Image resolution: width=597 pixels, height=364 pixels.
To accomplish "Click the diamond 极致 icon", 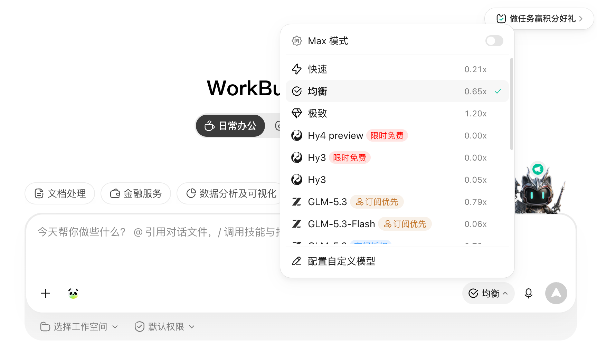I will pos(297,113).
